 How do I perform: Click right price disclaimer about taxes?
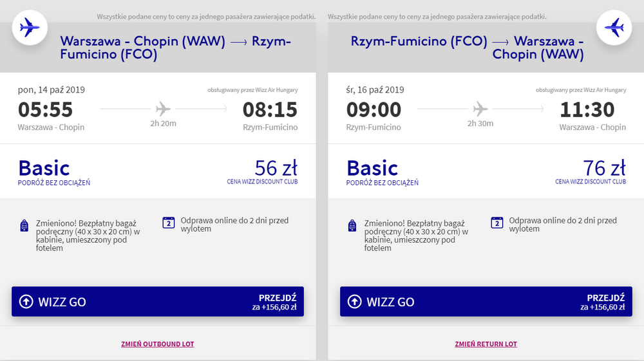(x=437, y=17)
